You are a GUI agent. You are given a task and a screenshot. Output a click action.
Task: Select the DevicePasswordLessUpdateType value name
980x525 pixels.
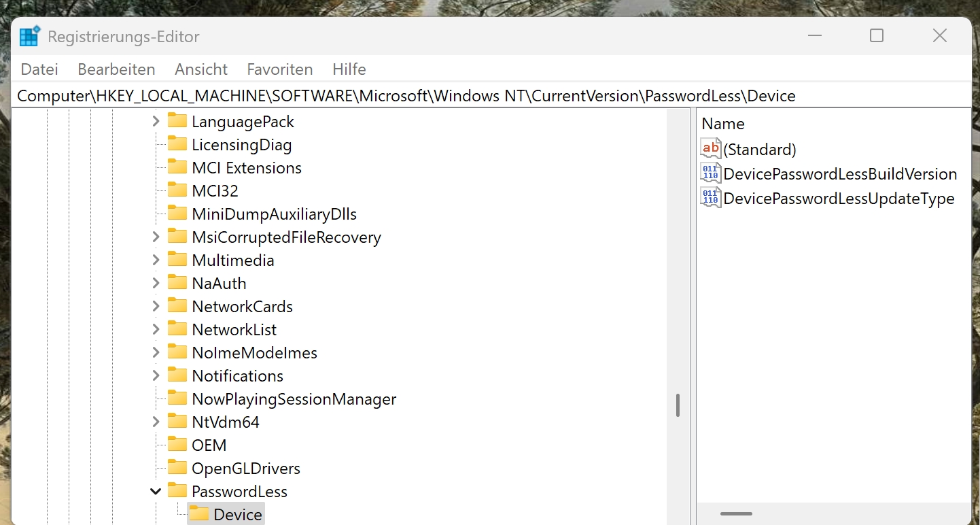(x=839, y=199)
